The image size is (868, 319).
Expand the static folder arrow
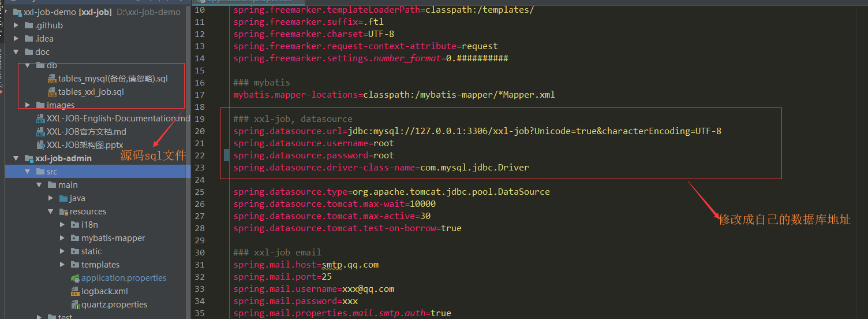coord(62,251)
